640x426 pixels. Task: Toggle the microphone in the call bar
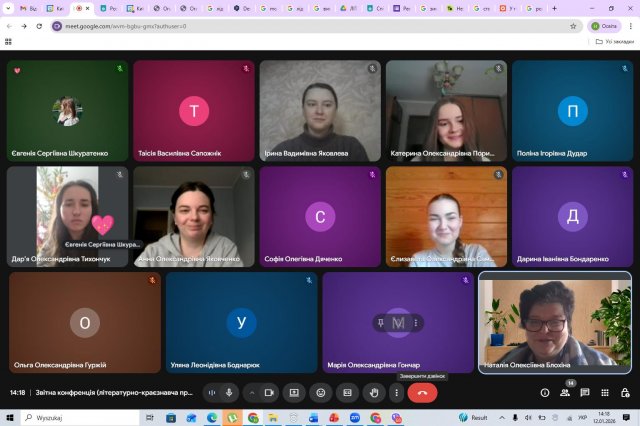point(229,393)
